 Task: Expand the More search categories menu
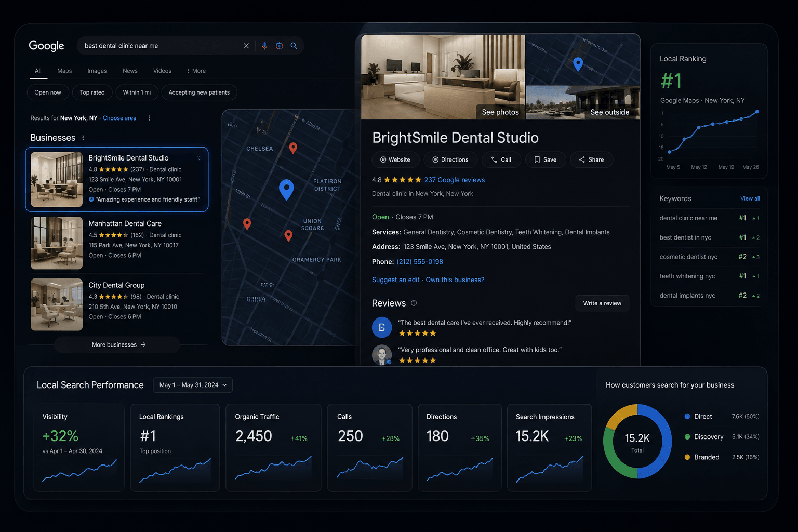tap(196, 71)
